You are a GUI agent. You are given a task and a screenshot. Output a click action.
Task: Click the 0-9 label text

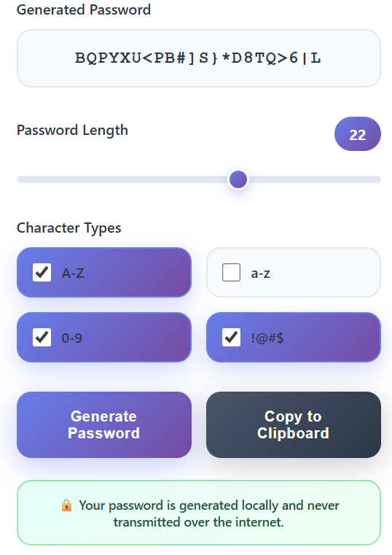tap(71, 338)
